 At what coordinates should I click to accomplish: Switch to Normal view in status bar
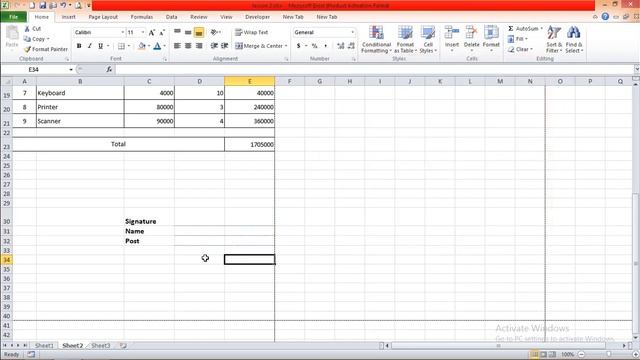coord(534,354)
